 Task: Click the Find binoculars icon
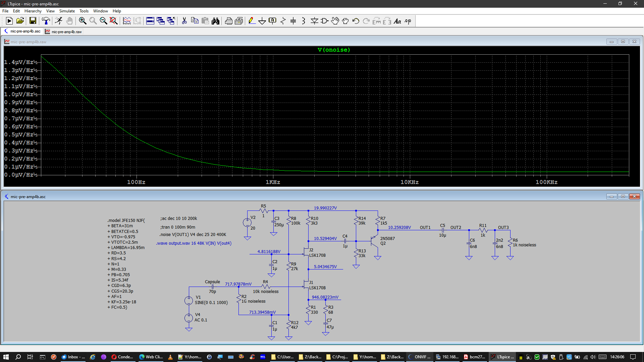(x=215, y=21)
